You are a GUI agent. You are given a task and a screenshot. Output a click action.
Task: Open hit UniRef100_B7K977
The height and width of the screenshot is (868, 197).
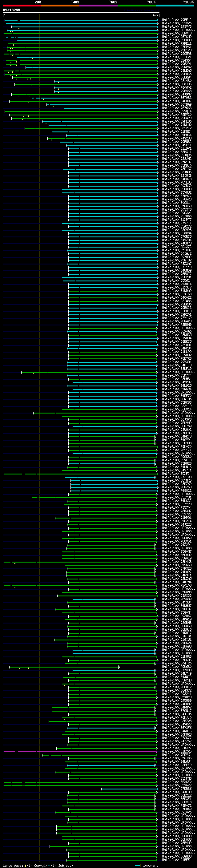pyautogui.click(x=177, y=196)
